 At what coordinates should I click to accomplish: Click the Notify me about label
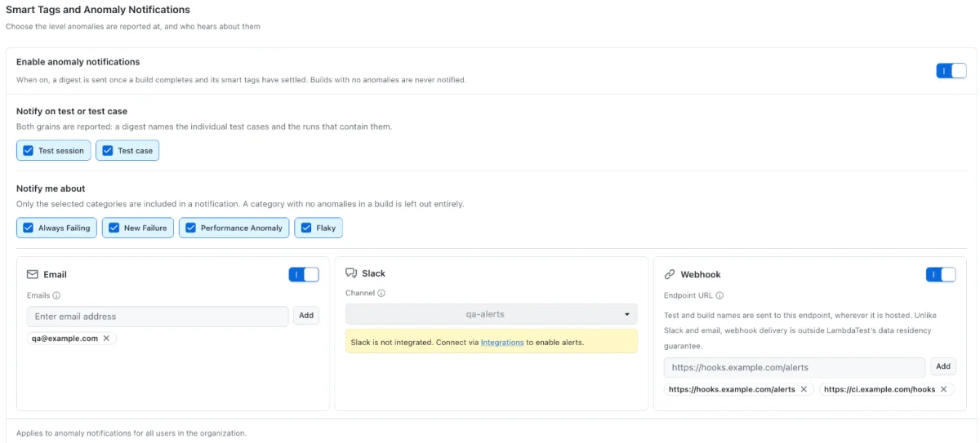pyautogui.click(x=51, y=188)
